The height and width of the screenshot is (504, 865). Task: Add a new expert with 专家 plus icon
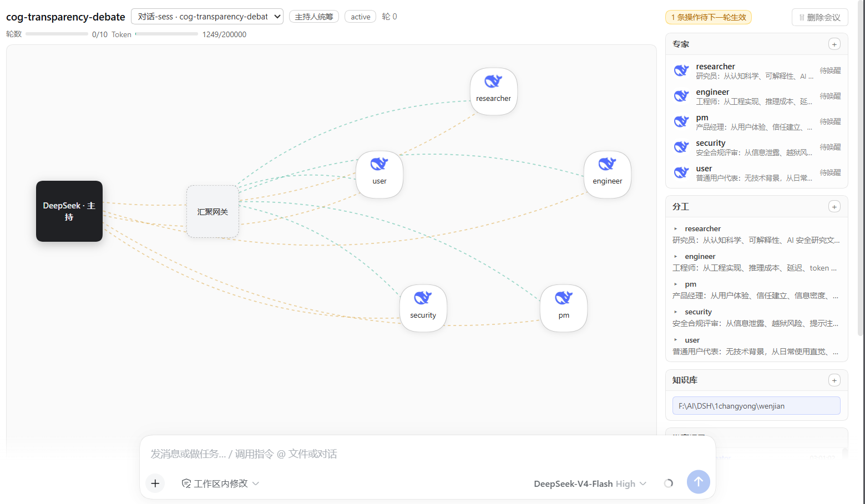[x=834, y=44]
